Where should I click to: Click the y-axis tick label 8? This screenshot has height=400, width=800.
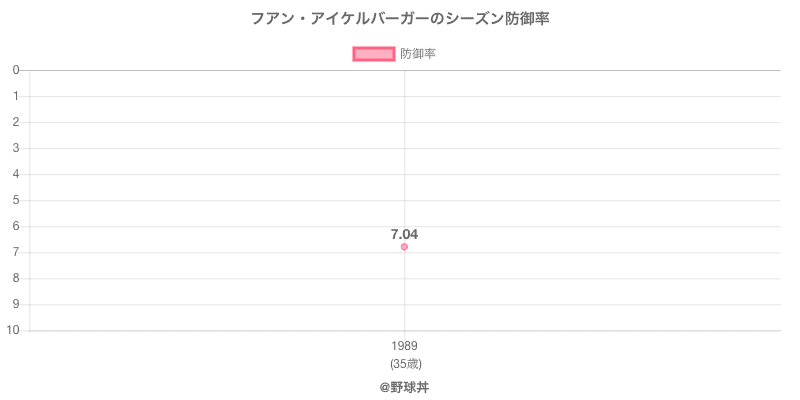pos(17,278)
